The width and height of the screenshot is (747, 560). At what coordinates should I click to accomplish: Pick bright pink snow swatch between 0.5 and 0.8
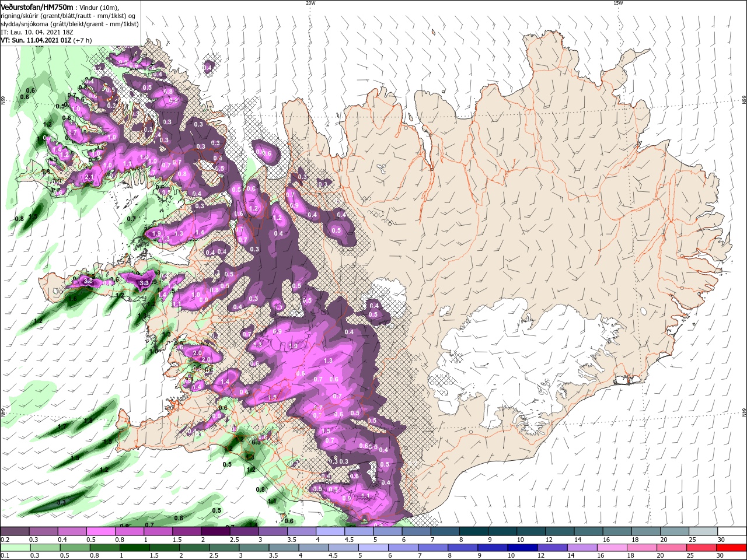tap(100, 531)
